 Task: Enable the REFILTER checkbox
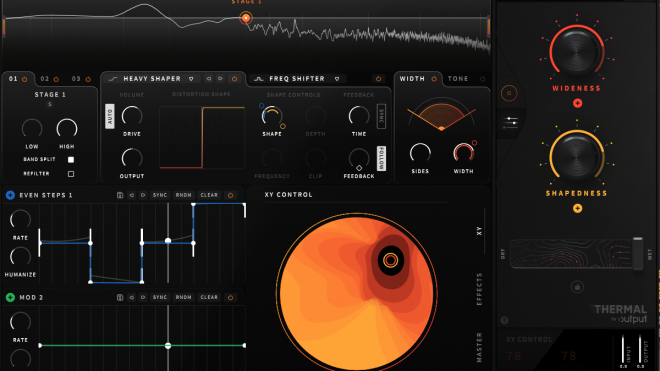[71, 173]
